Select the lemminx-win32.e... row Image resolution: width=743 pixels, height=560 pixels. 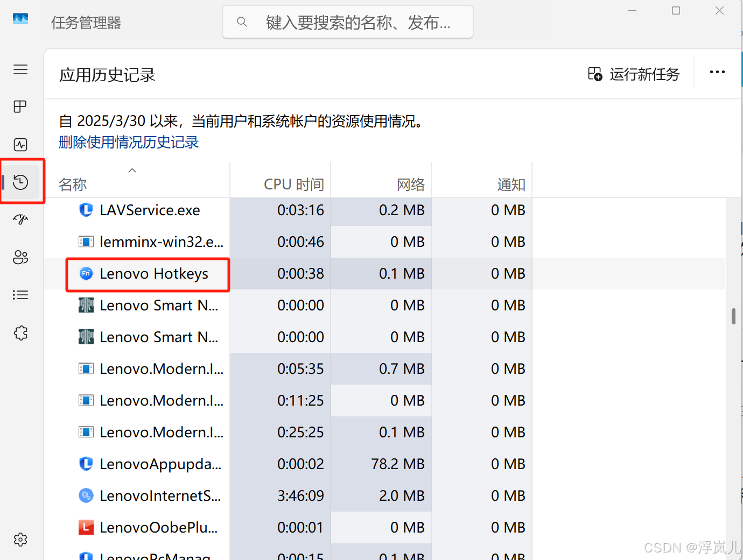[x=384, y=242]
